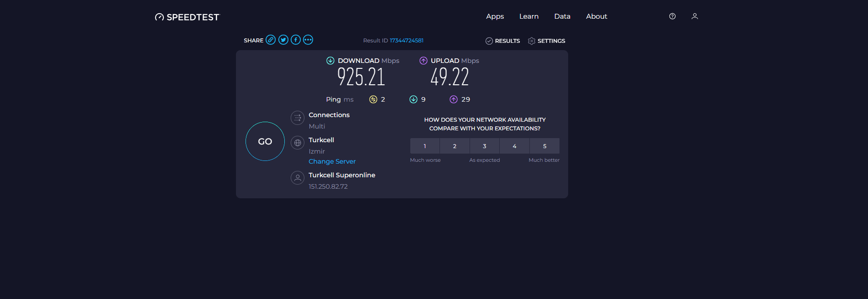Open the About menu
Image resolution: width=868 pixels, height=299 pixels.
point(596,16)
